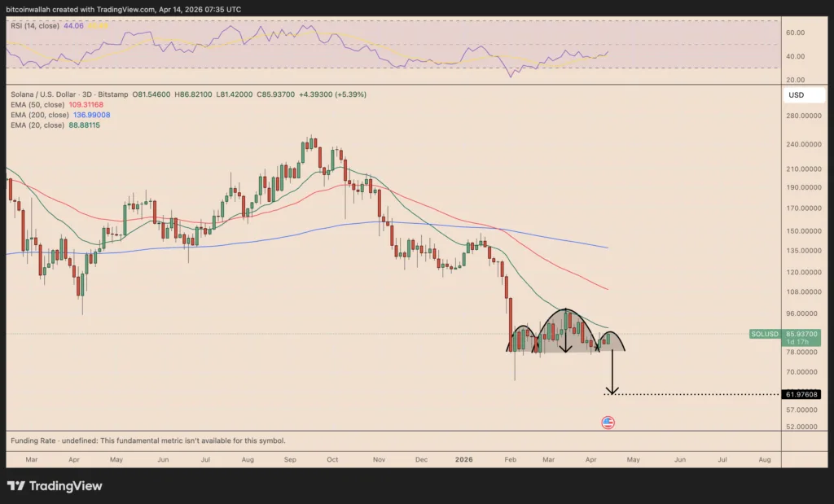Viewport: 834px width, 504px height.
Task: Open the USD currency selector
Action: click(x=796, y=95)
